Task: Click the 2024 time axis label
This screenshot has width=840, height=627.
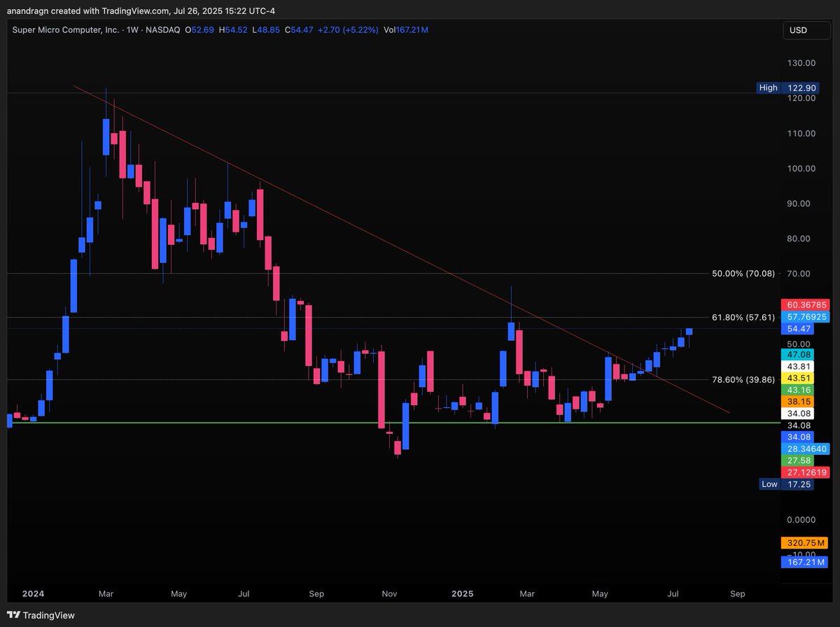Action: point(34,593)
